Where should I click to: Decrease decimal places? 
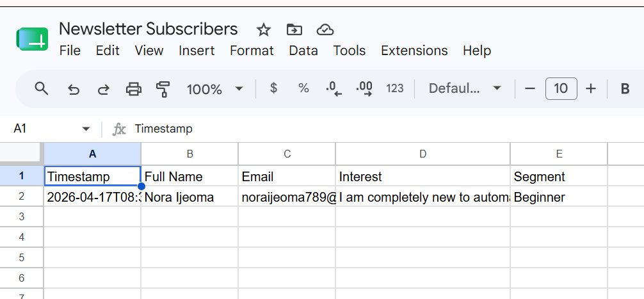[334, 89]
